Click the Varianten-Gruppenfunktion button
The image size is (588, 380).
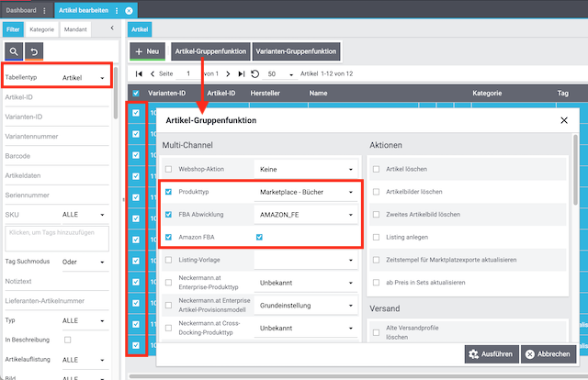296,51
